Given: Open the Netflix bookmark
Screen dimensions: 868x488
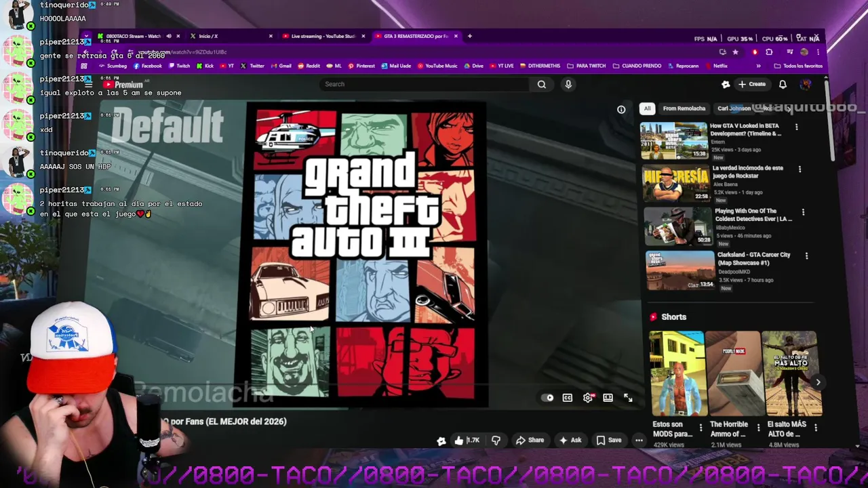Looking at the screenshot, I should [x=716, y=66].
